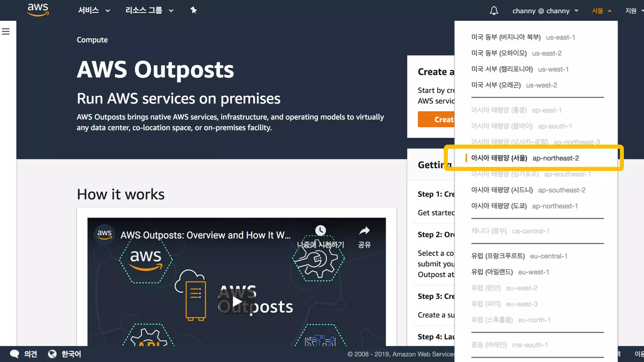
Task: Click the video title link
Action: (x=205, y=235)
